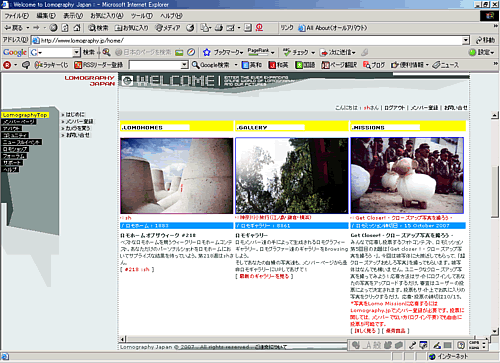Click the Lucky lottery (ラッキーくじ) button
This screenshot has height=363, width=500.
[x=51, y=65]
